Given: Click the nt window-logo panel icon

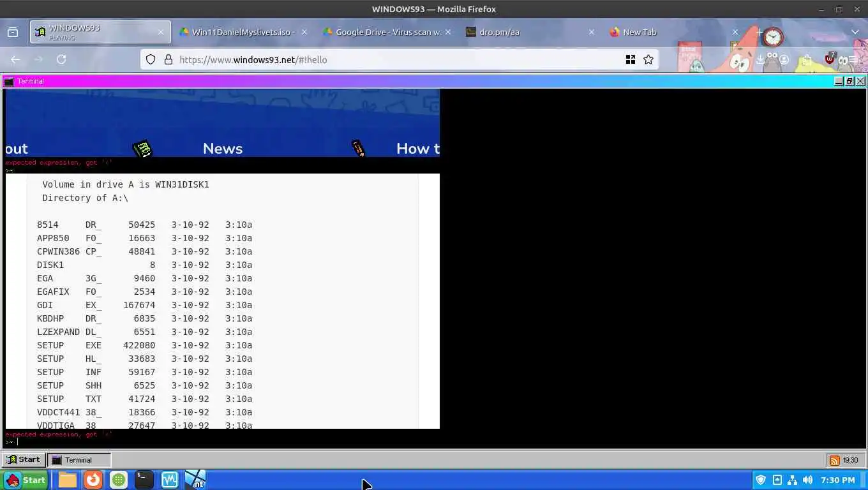Looking at the screenshot, I should (195, 480).
